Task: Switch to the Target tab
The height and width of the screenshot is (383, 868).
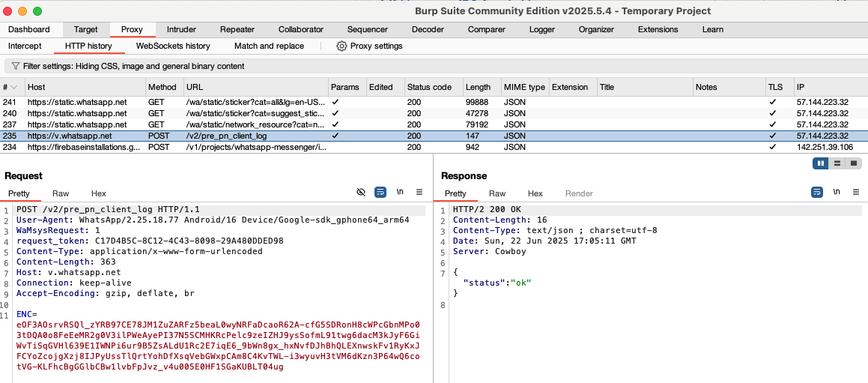Action: (x=86, y=29)
